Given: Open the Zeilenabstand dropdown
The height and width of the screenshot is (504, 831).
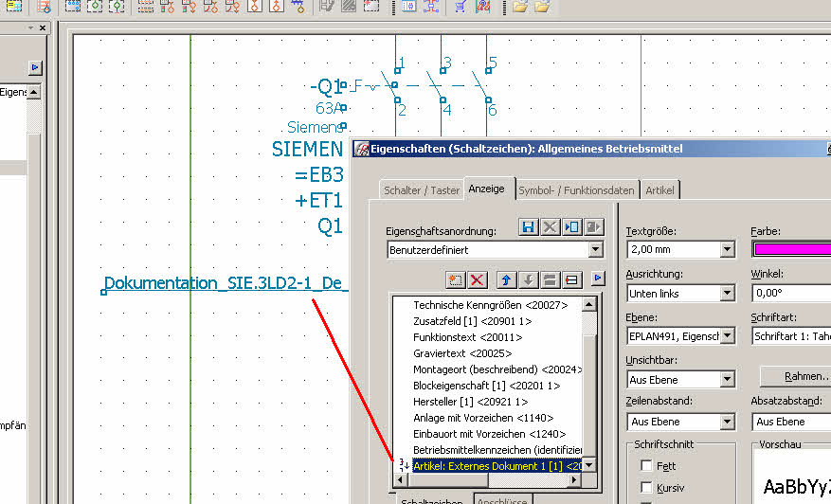Looking at the screenshot, I should (x=727, y=422).
